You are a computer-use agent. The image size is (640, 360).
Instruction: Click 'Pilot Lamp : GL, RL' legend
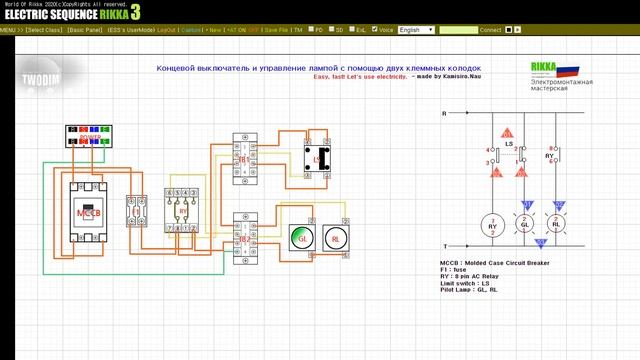click(x=469, y=289)
